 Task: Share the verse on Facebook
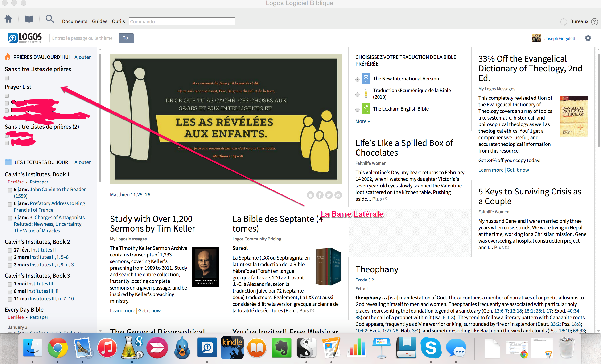click(320, 195)
